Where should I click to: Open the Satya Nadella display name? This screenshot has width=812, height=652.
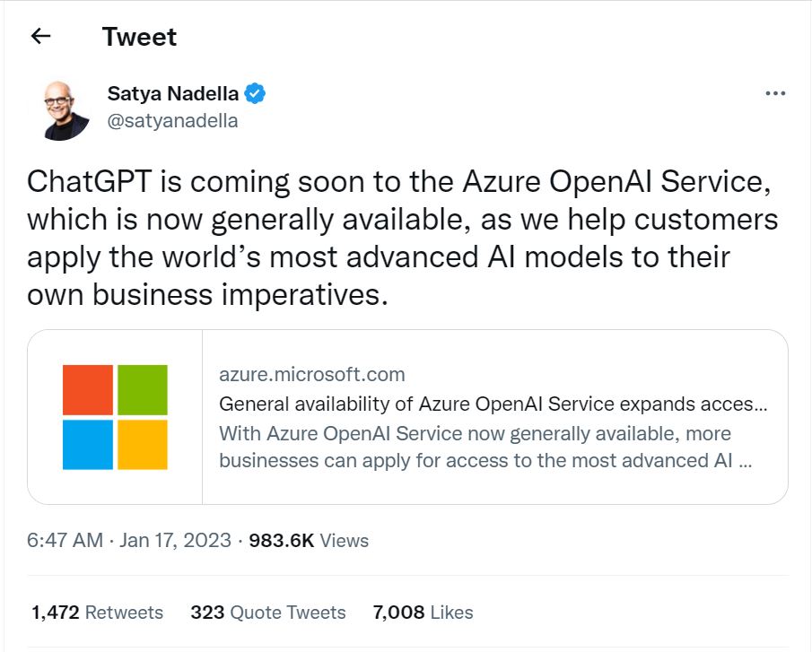[x=173, y=93]
